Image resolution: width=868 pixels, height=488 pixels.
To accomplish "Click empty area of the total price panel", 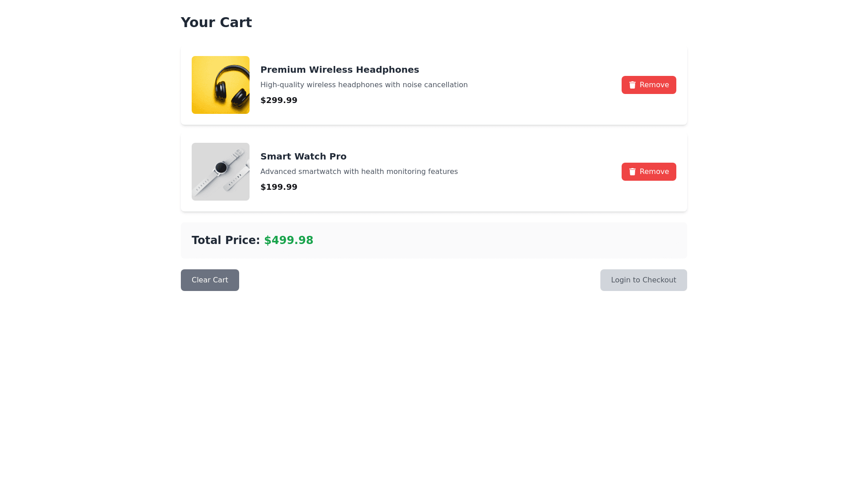I will click(497, 240).
